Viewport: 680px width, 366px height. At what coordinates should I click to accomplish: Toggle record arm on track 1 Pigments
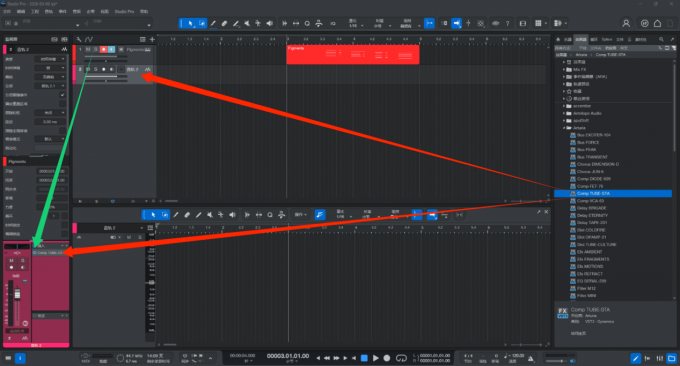(104, 49)
